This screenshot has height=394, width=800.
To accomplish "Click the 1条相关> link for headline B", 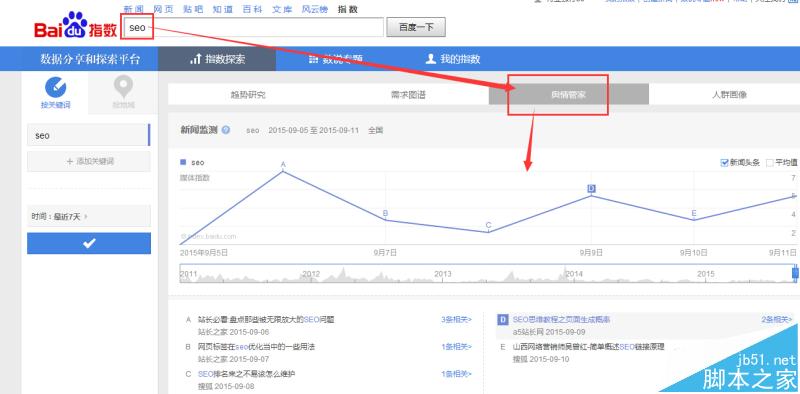I will click(457, 347).
